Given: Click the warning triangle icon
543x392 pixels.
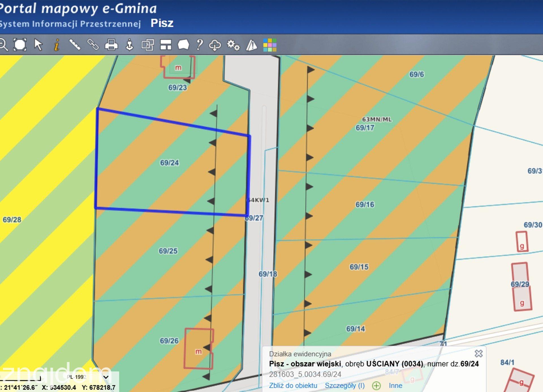Looking at the screenshot, I should 251,45.
